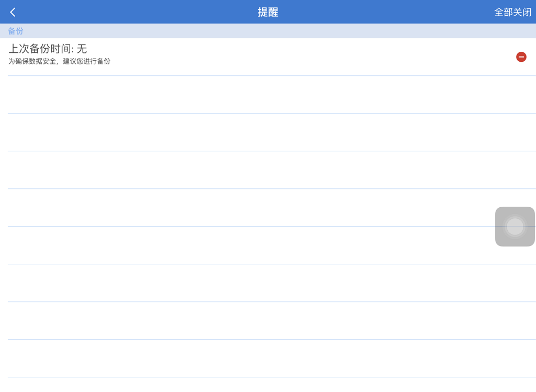Tap header bar between 提醒 and 全部关闭

pos(387,12)
